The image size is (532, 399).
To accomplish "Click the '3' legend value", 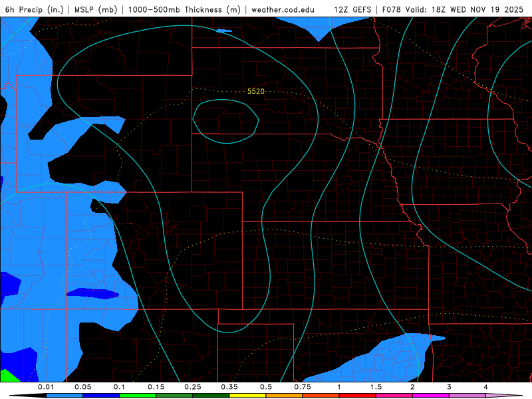I will pos(450,387).
